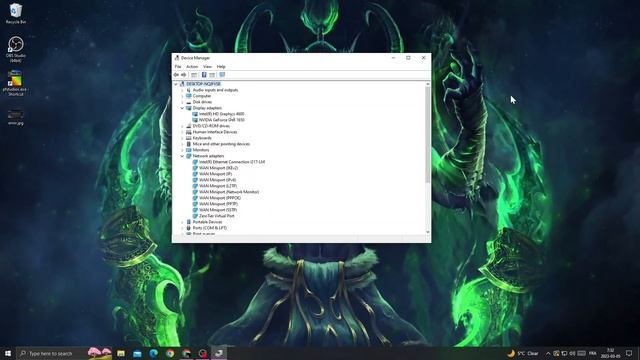Screen dimensions: 640x360
Task: Click the blue Help toolbar icon
Action: (x=204, y=75)
